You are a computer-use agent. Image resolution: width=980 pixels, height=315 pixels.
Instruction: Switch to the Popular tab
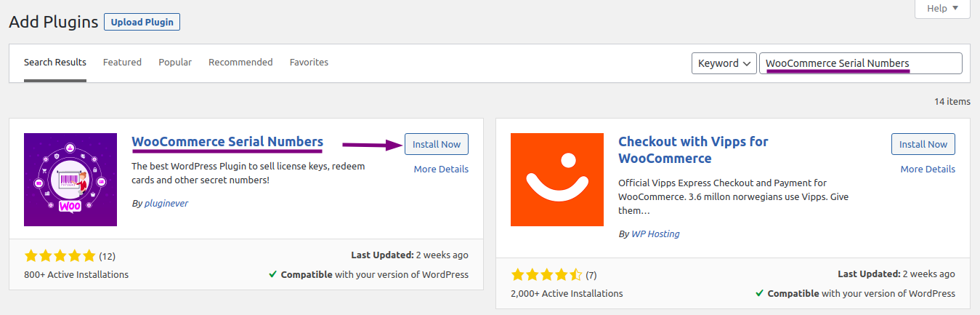(175, 63)
